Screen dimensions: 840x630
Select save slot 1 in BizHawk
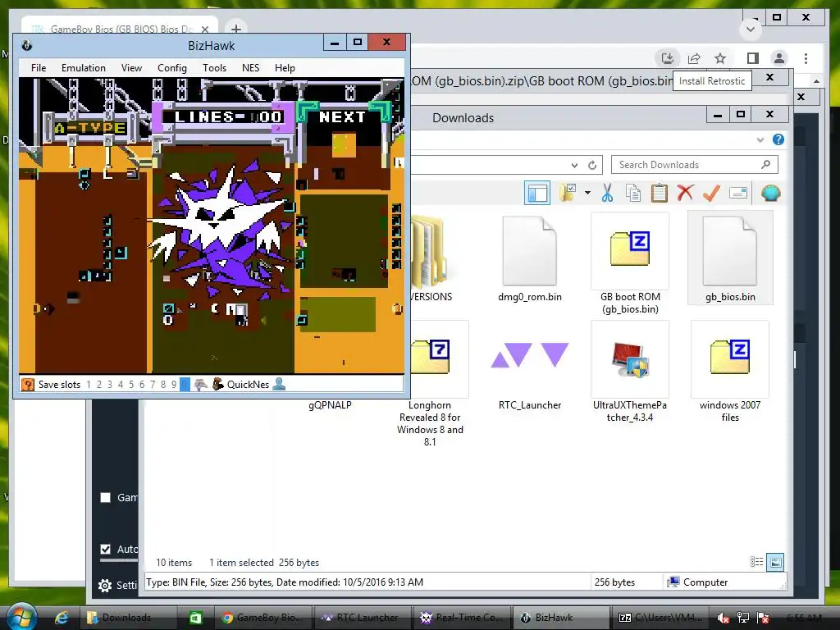pyautogui.click(x=89, y=384)
